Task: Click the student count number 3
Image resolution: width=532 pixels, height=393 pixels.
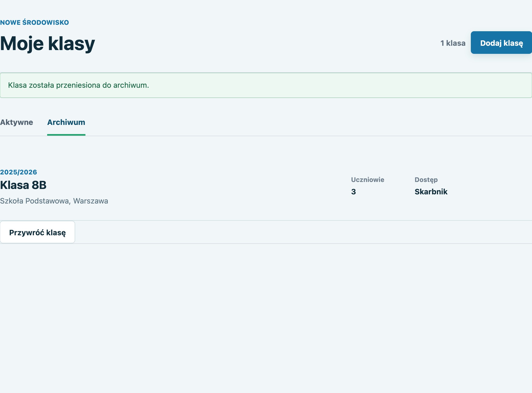Action: 354,192
